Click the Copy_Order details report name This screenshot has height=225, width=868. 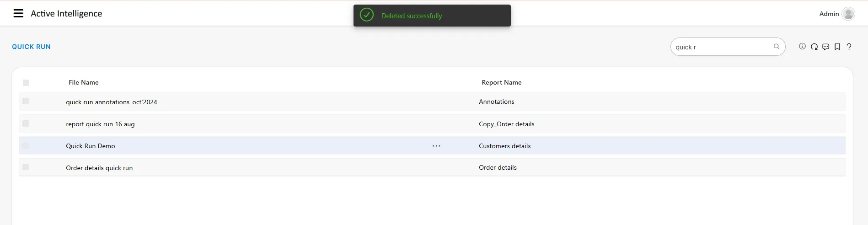click(506, 124)
